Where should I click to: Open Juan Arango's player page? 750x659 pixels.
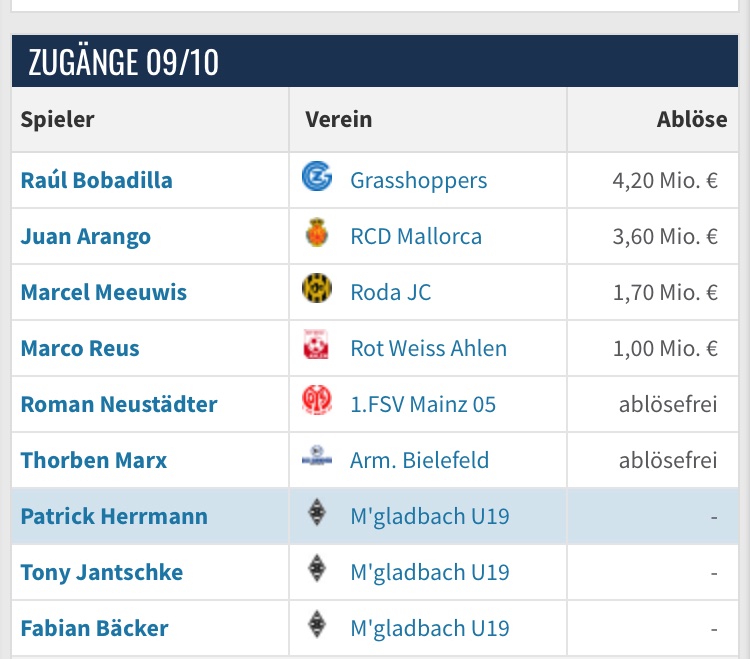click(86, 236)
